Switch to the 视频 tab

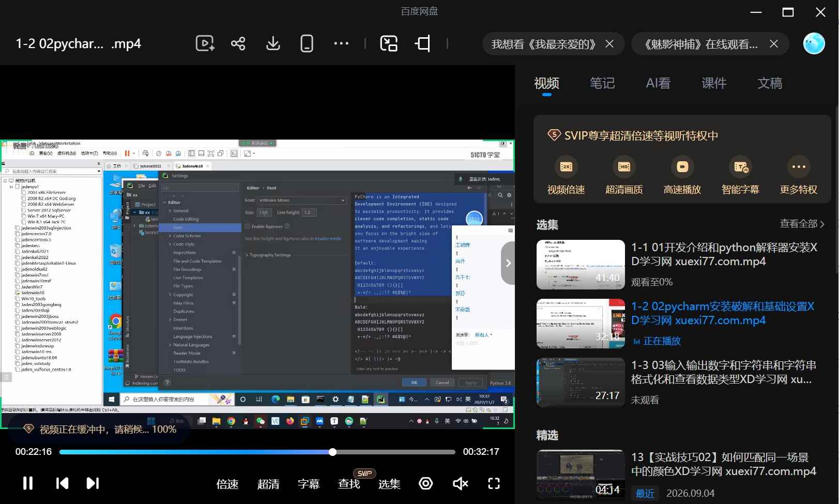[x=547, y=83]
